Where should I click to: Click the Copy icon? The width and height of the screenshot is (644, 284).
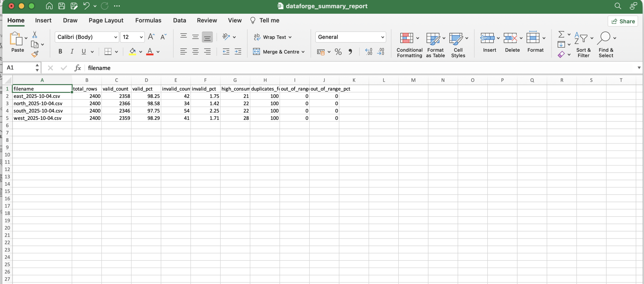34,45
